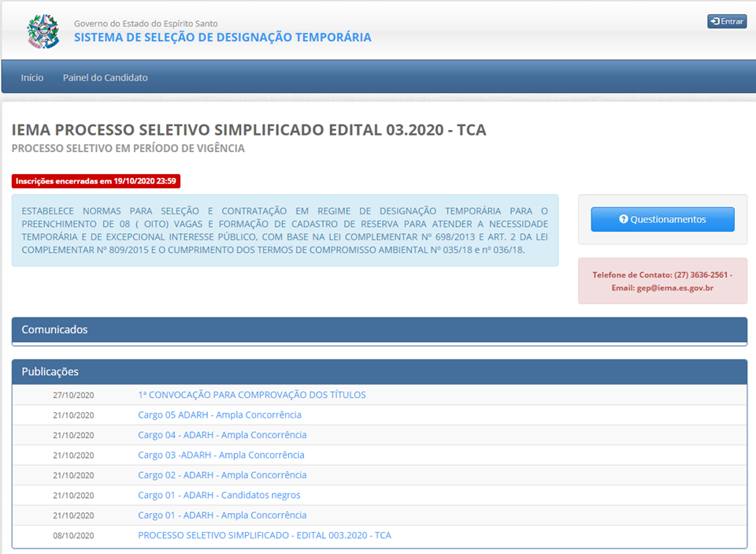This screenshot has height=554, width=756.
Task: Click the Entrar login button
Action: coord(726,21)
